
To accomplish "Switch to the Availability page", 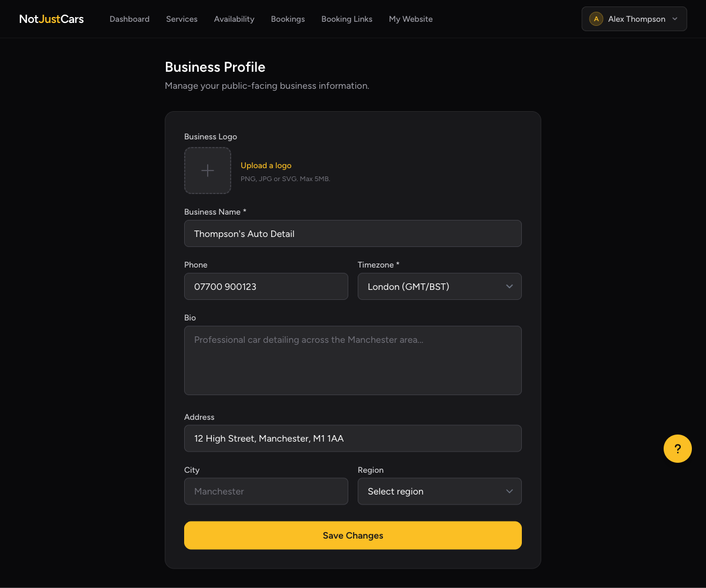I will click(234, 19).
